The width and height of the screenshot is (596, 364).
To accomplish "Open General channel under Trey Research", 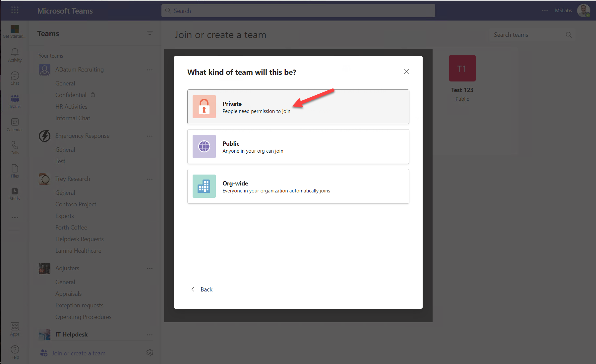I will click(65, 193).
